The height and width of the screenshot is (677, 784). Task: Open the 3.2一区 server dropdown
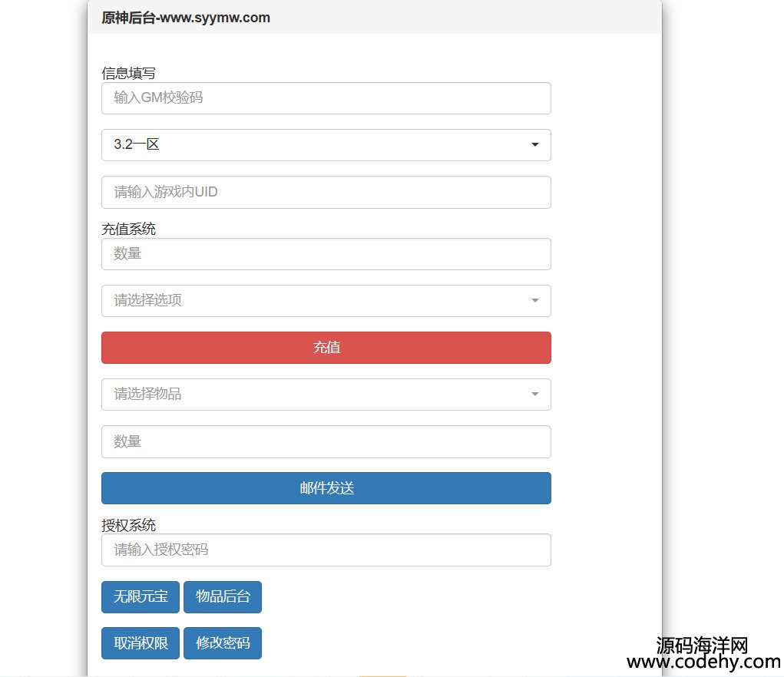(x=326, y=145)
